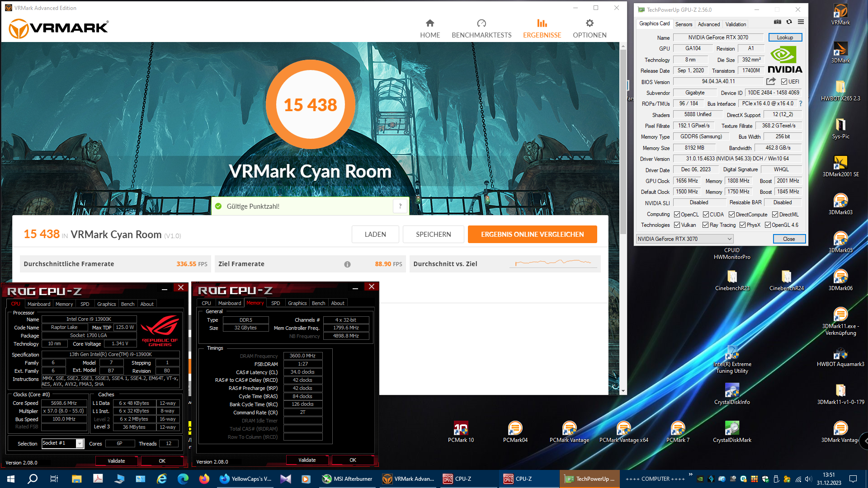The image size is (868, 488).
Task: Toggle the UEFI checkbox in GPU-Z
Action: click(x=784, y=82)
